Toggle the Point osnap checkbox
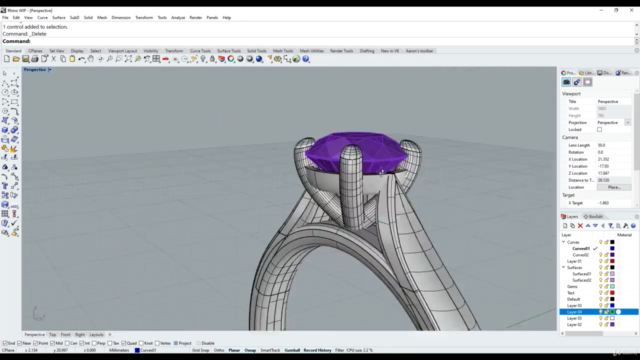 point(36,343)
